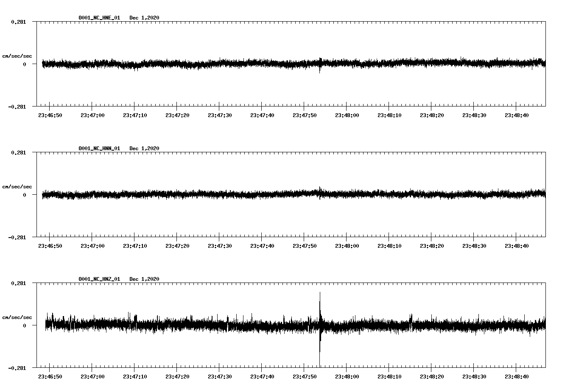The height and width of the screenshot is (392, 576).
Task: Click the 23:48:00 time label on bottom plot
Action: pyautogui.click(x=348, y=376)
